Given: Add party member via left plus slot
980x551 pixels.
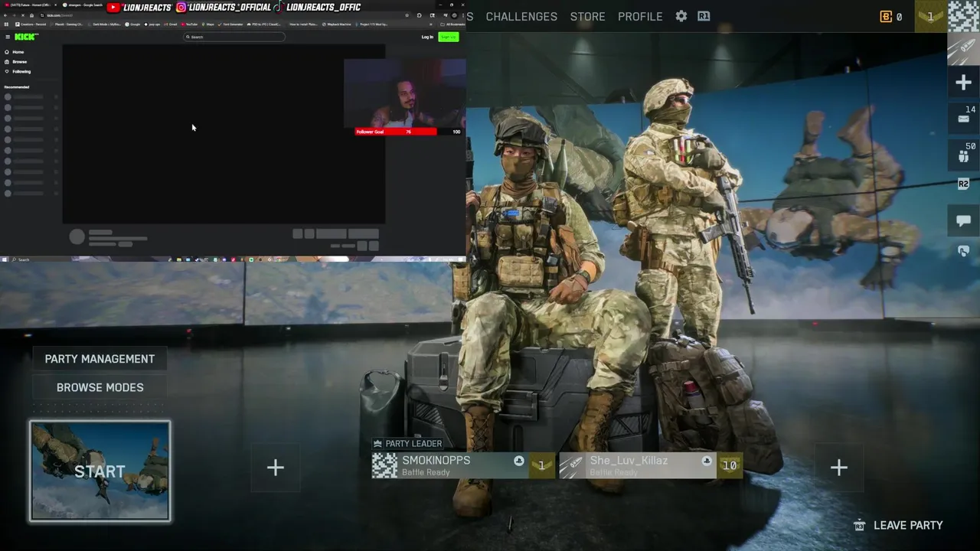Looking at the screenshot, I should tap(275, 468).
